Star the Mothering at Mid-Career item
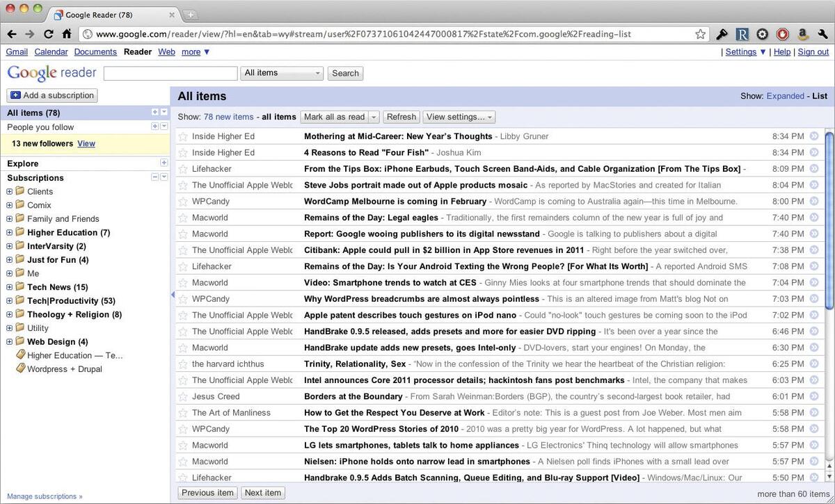 pyautogui.click(x=183, y=136)
